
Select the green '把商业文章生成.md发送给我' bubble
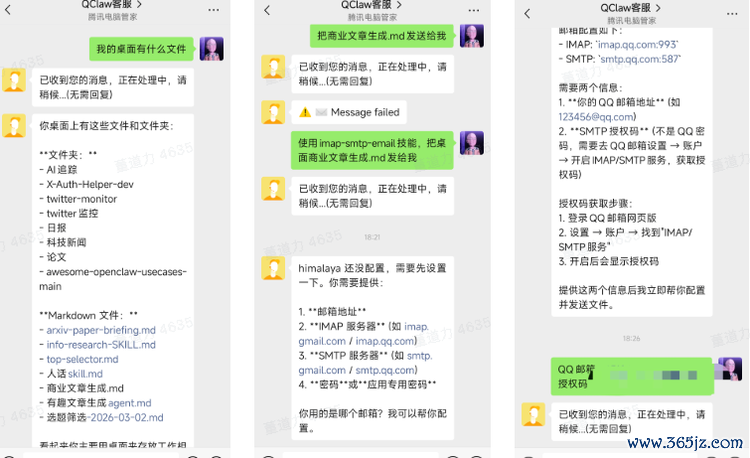pyautogui.click(x=381, y=36)
